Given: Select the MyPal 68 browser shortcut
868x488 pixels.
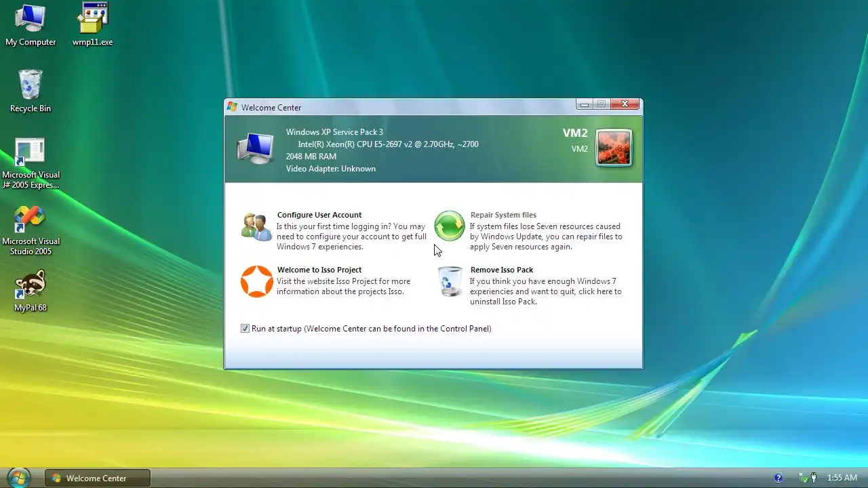Looking at the screenshot, I should pyautogui.click(x=31, y=291).
